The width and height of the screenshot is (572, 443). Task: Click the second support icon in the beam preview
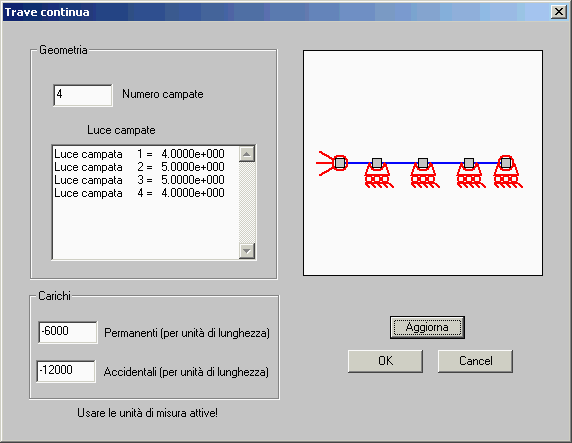click(x=378, y=173)
